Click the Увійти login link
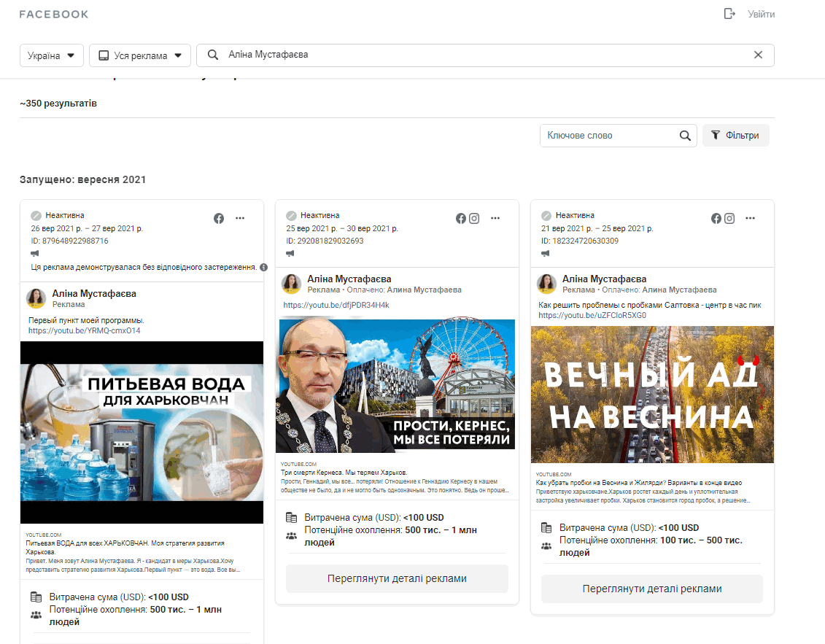825x644 pixels. [x=761, y=14]
